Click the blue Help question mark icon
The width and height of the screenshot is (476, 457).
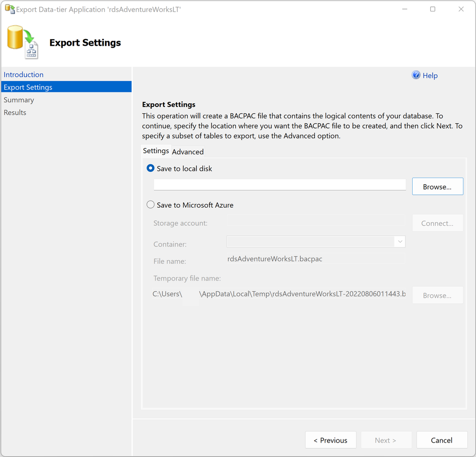[416, 75]
